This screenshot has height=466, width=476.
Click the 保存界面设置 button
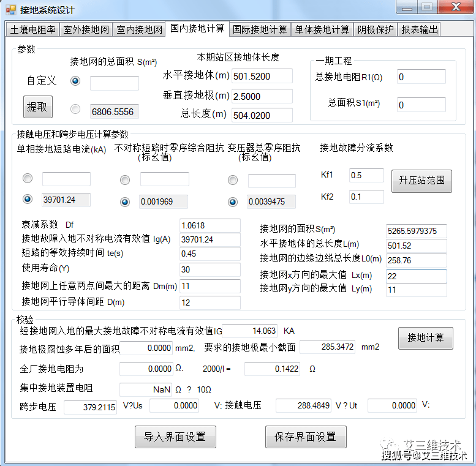[306, 437]
